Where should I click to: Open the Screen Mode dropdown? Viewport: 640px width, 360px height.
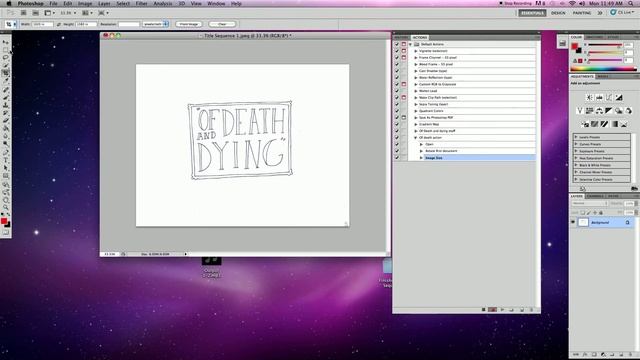click(103, 13)
